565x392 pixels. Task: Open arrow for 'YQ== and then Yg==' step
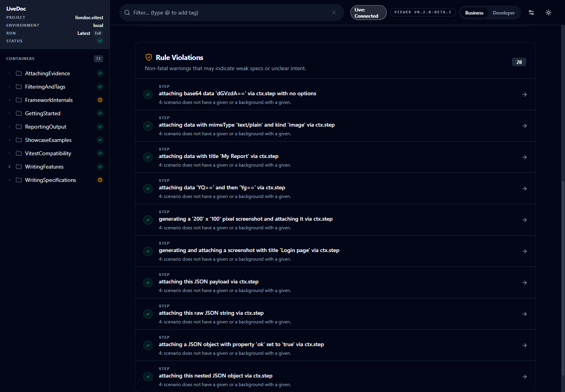click(x=525, y=189)
